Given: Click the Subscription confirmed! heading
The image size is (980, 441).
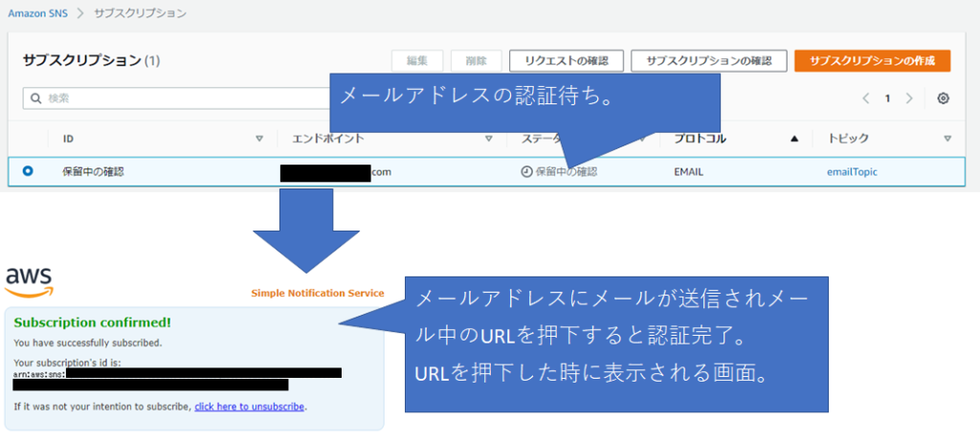Looking at the screenshot, I should point(93,323).
